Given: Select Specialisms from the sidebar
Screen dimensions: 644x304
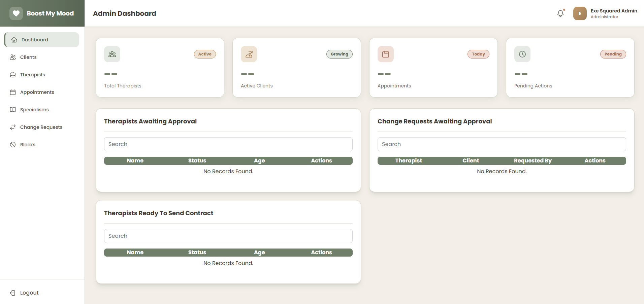Looking at the screenshot, I should [x=34, y=110].
